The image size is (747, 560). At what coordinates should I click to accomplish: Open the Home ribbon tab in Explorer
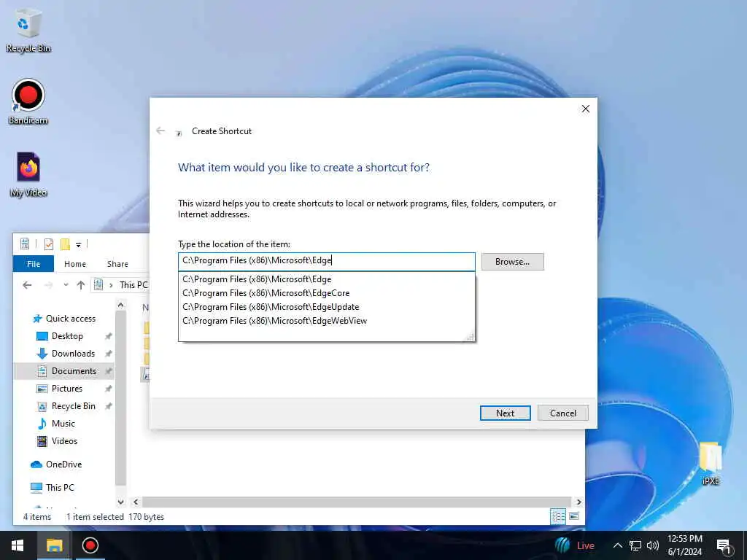(75, 264)
